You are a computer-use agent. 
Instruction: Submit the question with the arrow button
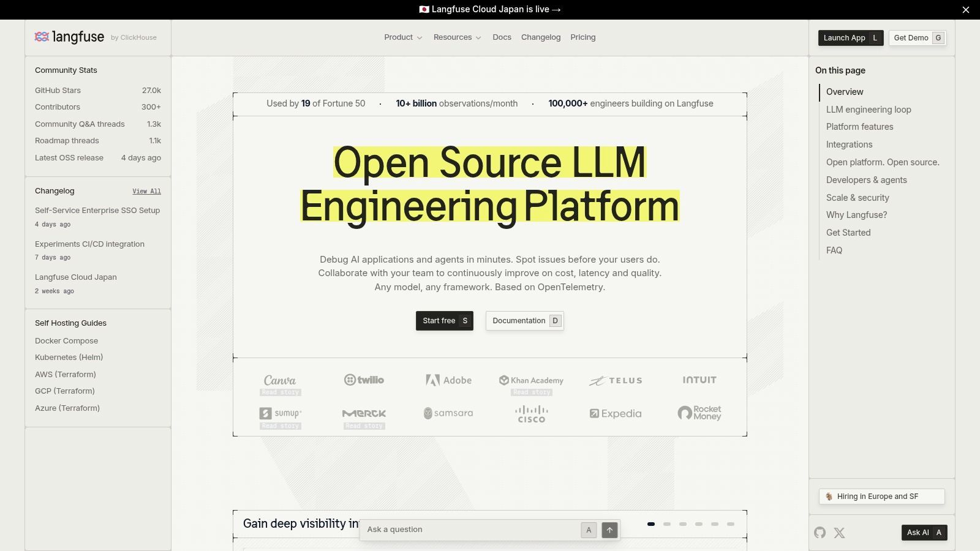(609, 530)
